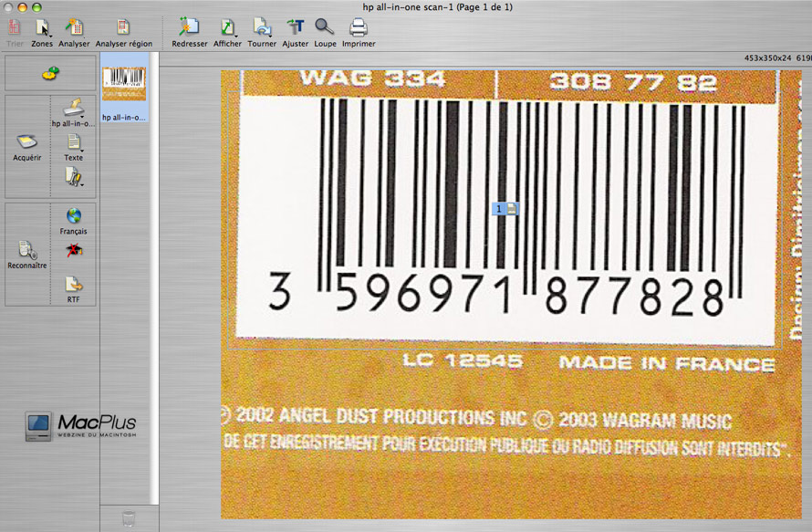Click the '453x350x24' image size readout
The image size is (812, 532).
click(767, 58)
